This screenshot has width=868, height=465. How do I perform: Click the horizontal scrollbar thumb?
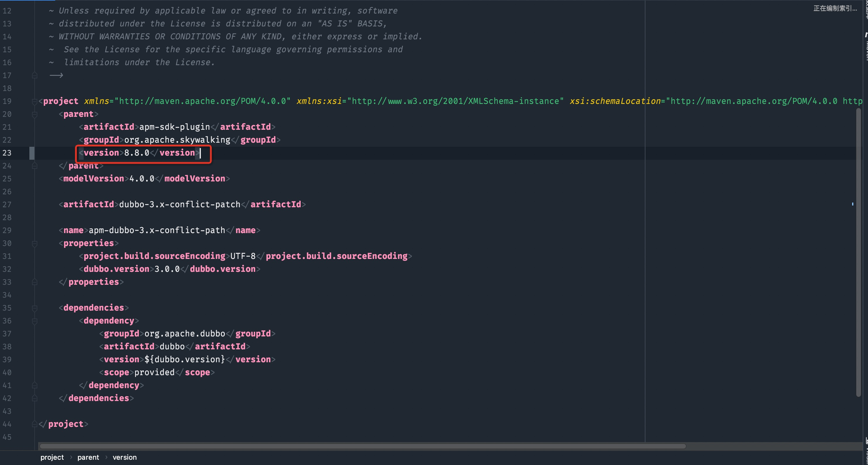click(362, 446)
